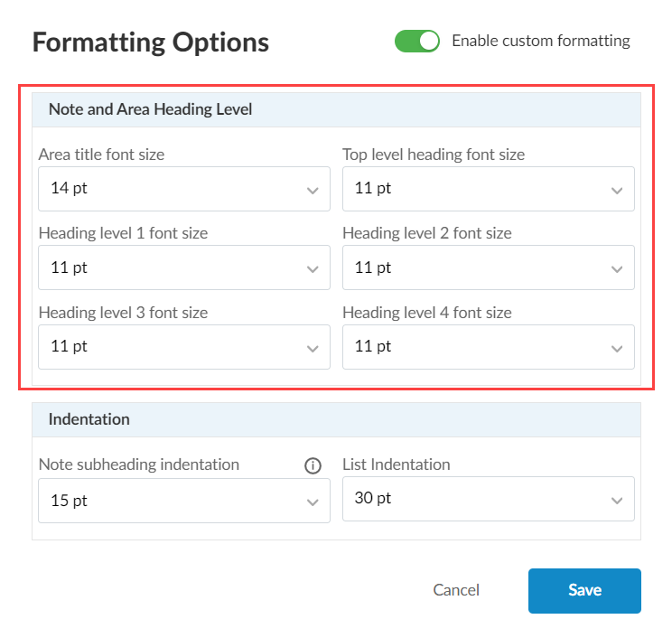This screenshot has height=638, width=672.
Task: Click the Indentation section header
Action: (89, 419)
